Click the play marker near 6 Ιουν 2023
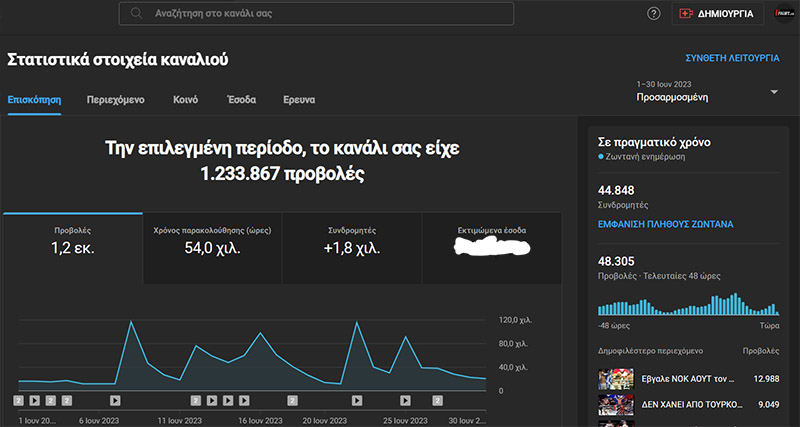 115,400
